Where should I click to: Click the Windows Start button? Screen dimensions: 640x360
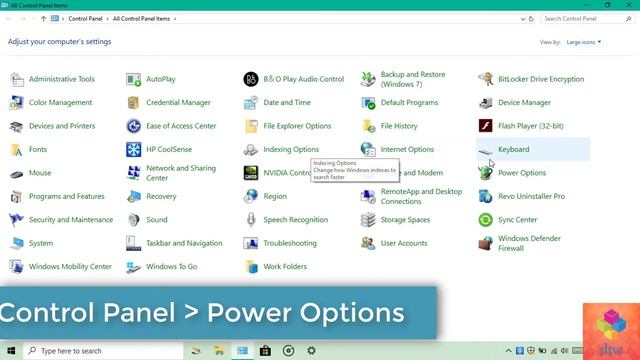[x=11, y=351]
